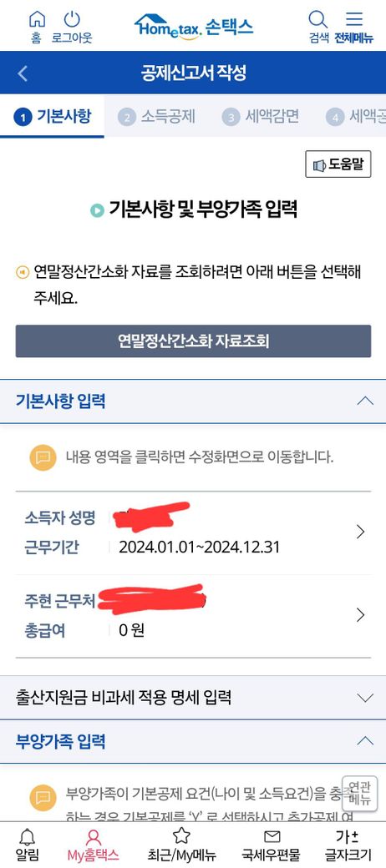Expand 출산지원금 비과세 적용 명세 입력
This screenshot has width=386, height=868.
click(x=365, y=698)
